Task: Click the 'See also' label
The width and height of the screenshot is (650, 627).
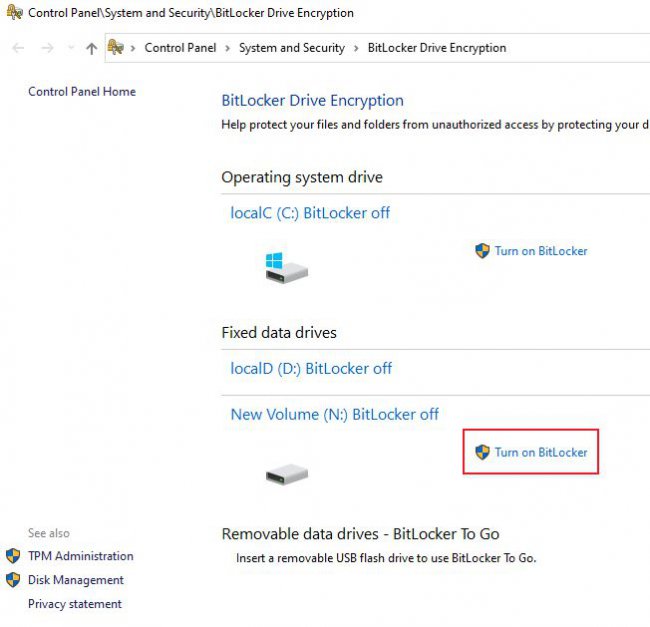Action: pyautogui.click(x=49, y=533)
